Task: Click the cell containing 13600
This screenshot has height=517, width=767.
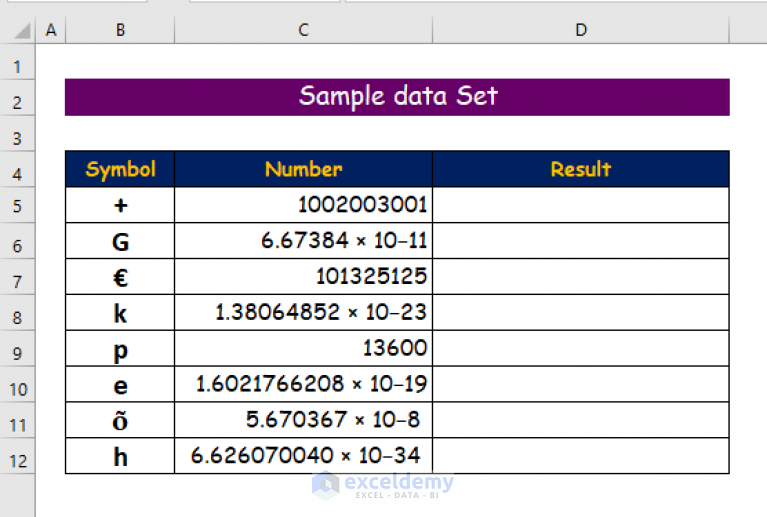Action: click(x=303, y=348)
